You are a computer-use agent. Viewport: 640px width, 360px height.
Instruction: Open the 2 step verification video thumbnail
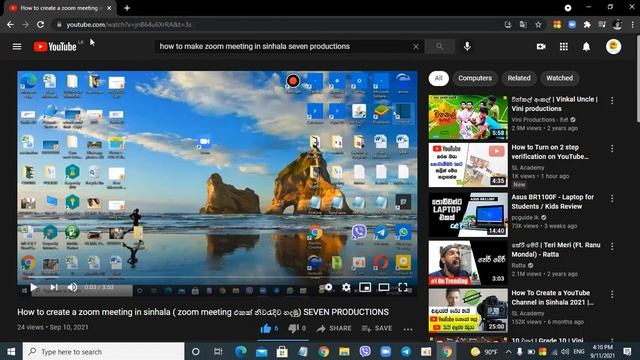(468, 165)
